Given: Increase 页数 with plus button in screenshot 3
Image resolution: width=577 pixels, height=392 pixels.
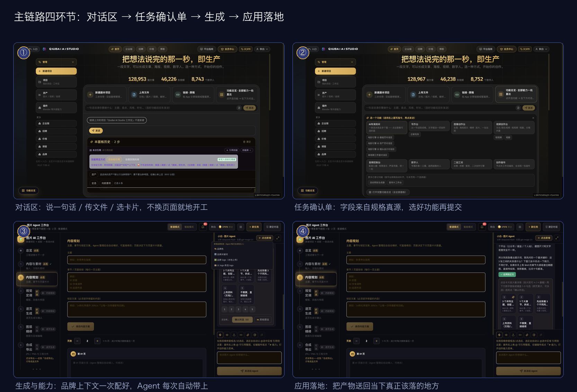Looking at the screenshot, I should click(97, 341).
